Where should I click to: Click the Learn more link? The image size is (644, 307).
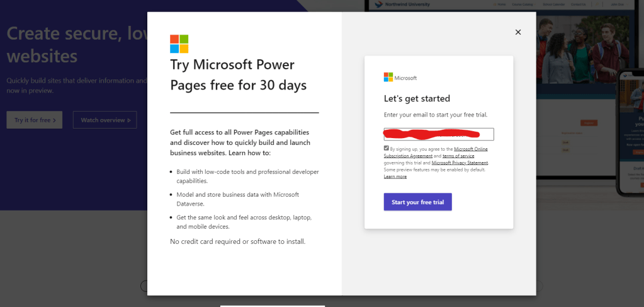[395, 177]
